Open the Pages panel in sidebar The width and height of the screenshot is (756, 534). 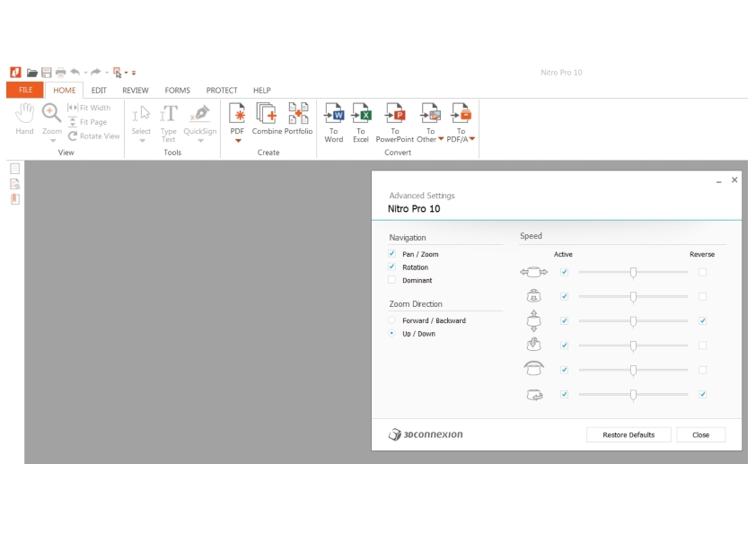pyautogui.click(x=15, y=168)
